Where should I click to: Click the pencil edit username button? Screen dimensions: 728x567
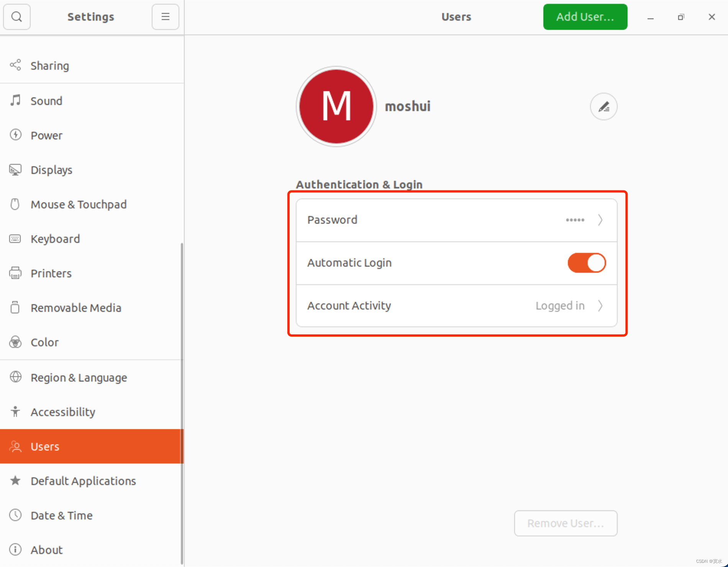click(x=603, y=107)
